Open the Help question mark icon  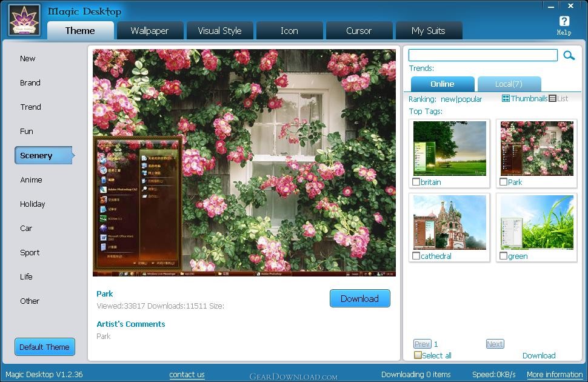click(x=564, y=22)
